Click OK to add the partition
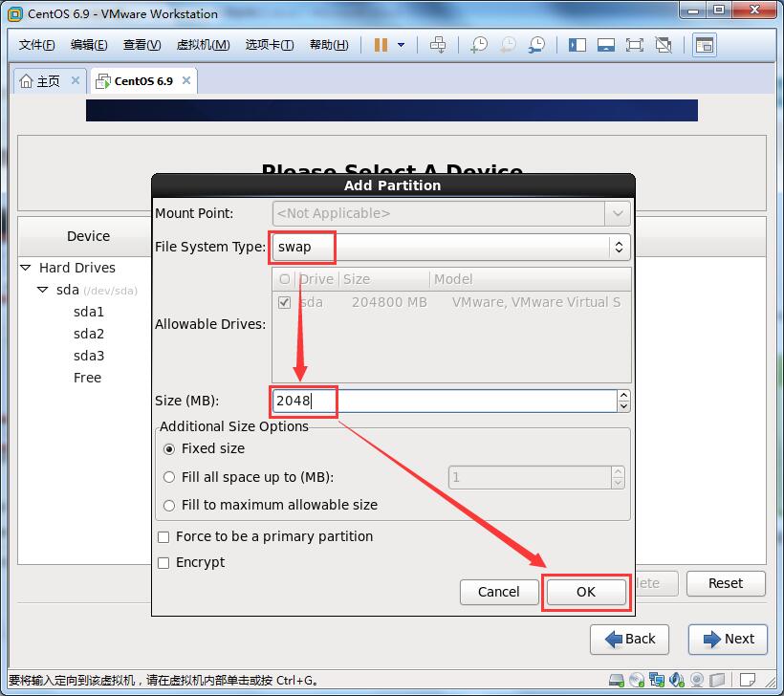The height and width of the screenshot is (696, 784). coord(586,592)
